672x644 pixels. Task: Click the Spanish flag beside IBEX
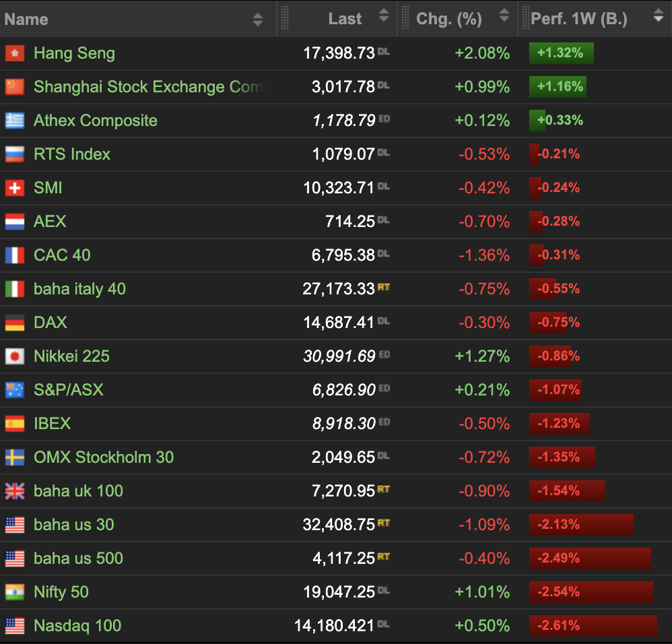pyautogui.click(x=15, y=424)
